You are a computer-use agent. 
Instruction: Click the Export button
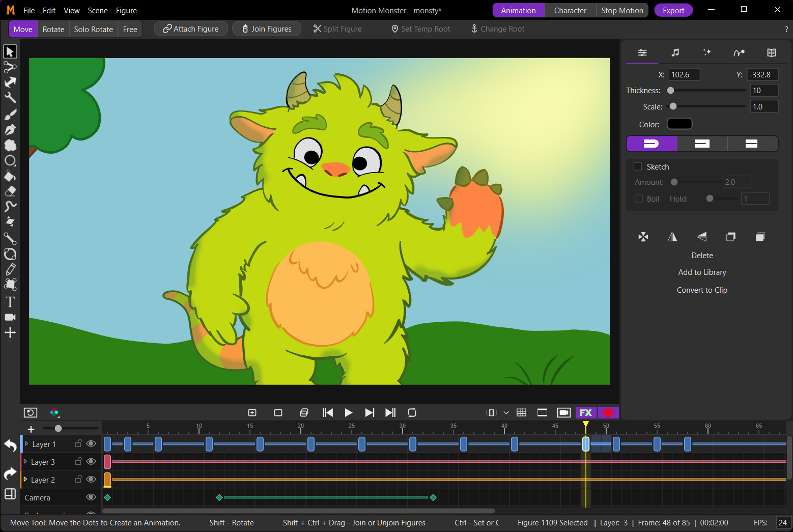coord(673,10)
